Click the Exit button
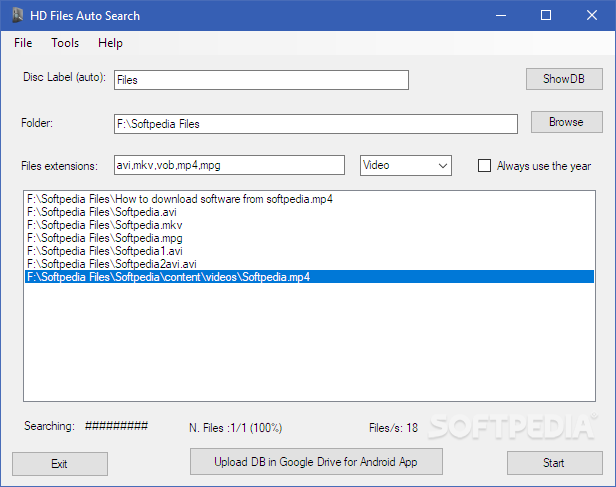Image resolution: width=616 pixels, height=487 pixels. tap(60, 464)
